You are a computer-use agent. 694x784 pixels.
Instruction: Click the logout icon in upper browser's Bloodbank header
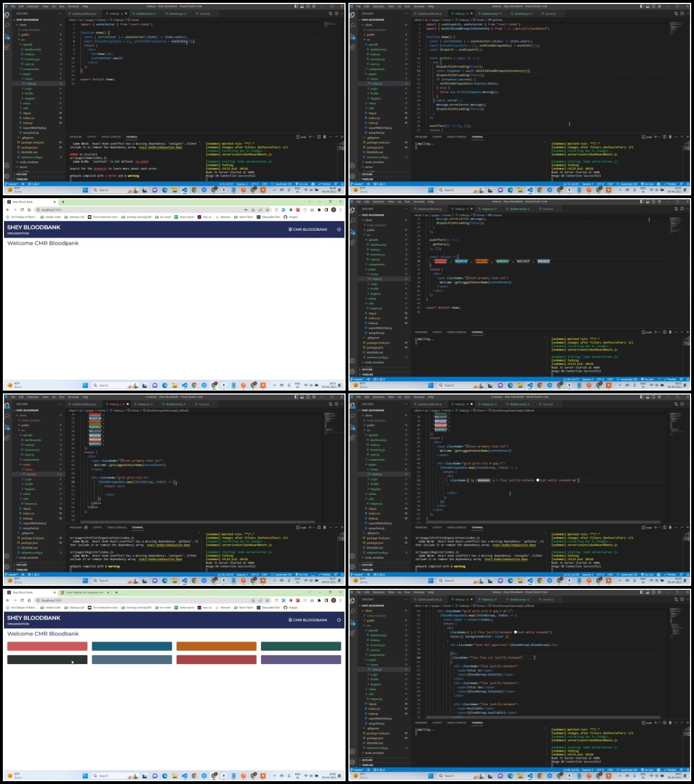[339, 230]
